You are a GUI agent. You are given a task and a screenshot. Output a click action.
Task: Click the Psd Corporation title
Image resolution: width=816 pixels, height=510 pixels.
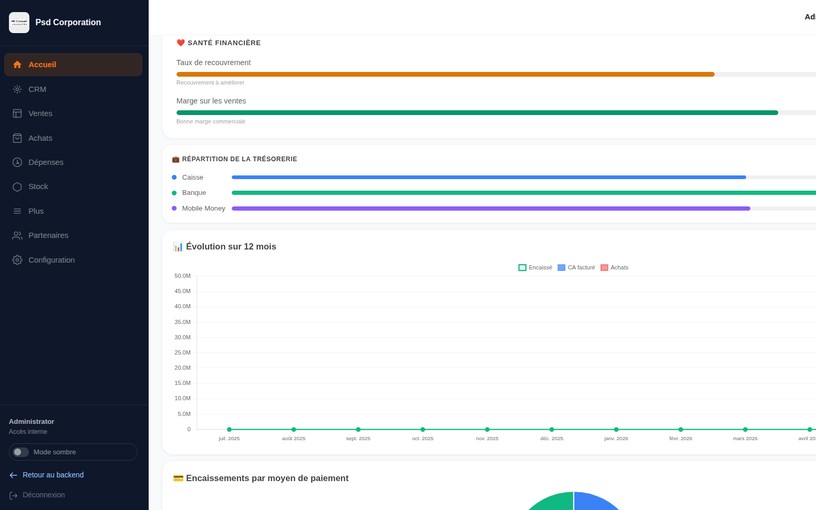coord(68,22)
